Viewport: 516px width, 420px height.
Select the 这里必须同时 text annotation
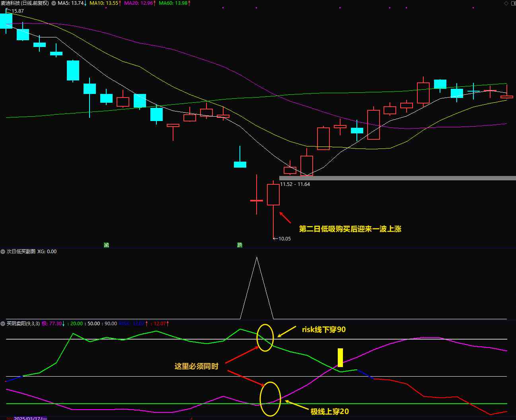point(197,366)
